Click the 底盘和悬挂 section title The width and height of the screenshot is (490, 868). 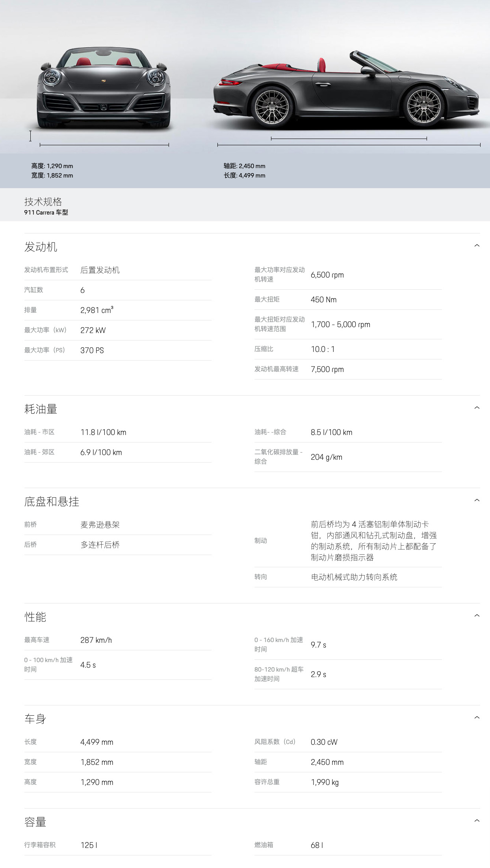52,502
